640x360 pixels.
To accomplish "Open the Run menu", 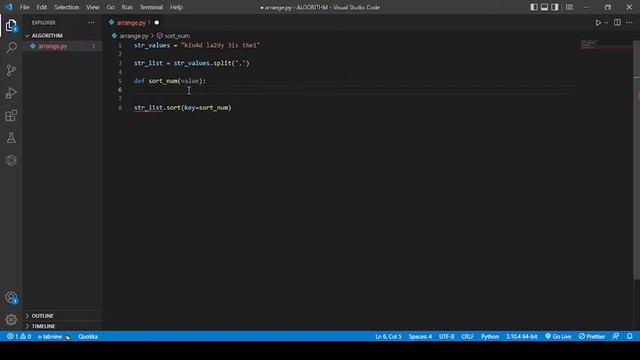I will tap(127, 7).
